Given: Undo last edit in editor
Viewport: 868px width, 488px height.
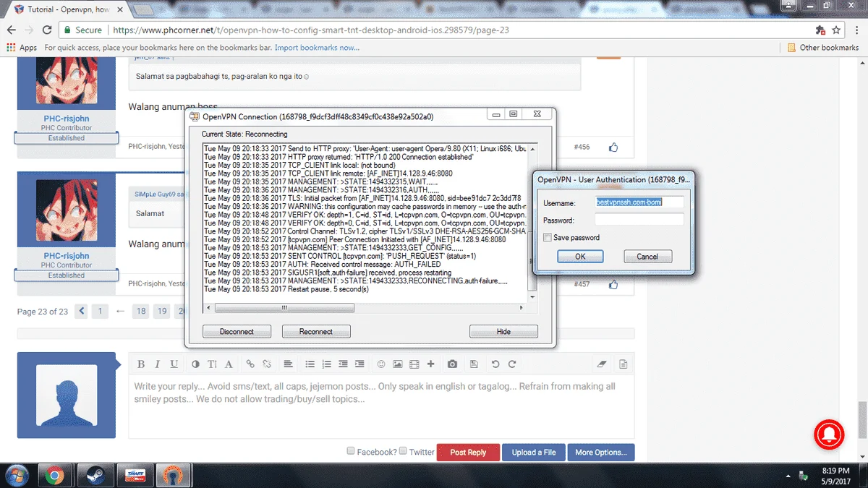Looking at the screenshot, I should coord(495,364).
